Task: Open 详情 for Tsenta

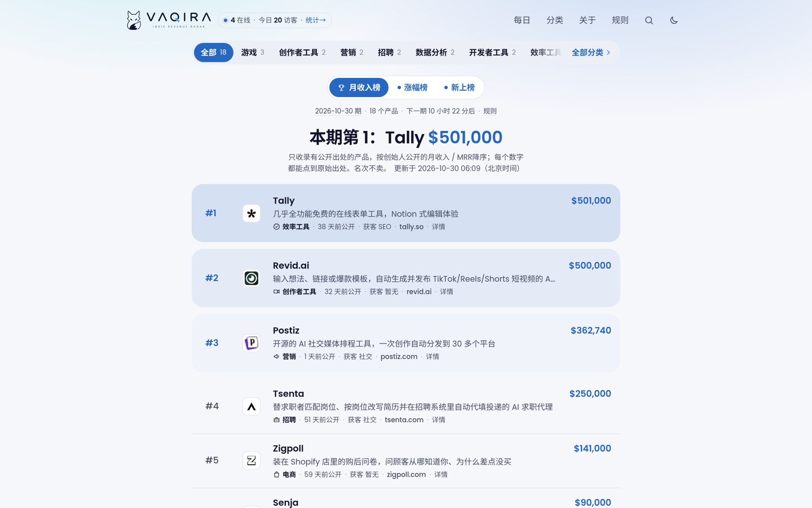Action: pyautogui.click(x=439, y=420)
